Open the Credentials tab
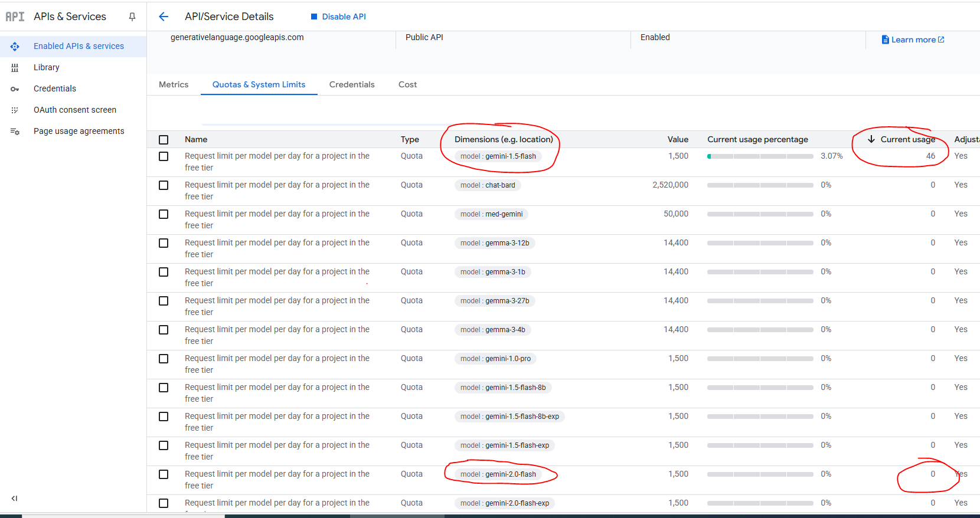Image resolution: width=980 pixels, height=518 pixels. [x=352, y=84]
